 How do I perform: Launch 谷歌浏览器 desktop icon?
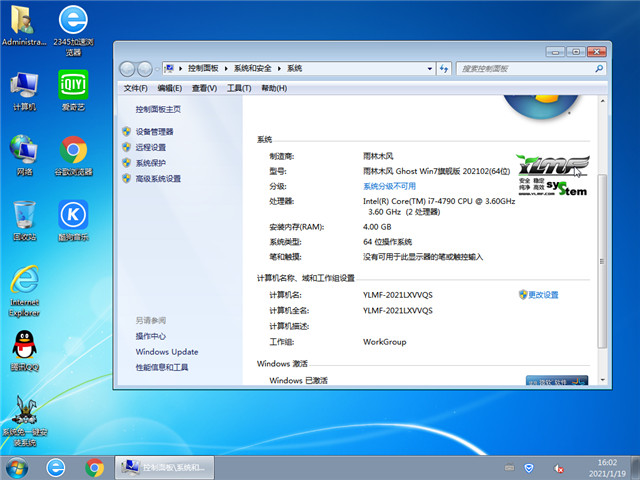point(73,156)
